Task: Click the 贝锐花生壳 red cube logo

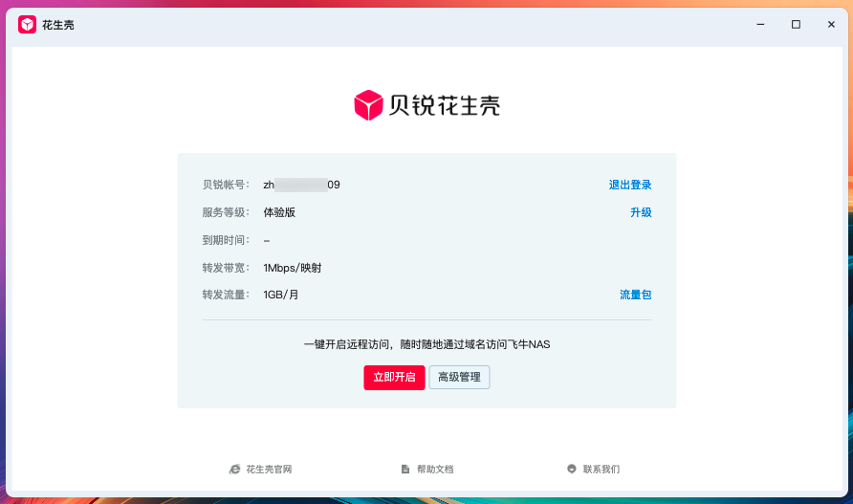Action: coord(368,105)
